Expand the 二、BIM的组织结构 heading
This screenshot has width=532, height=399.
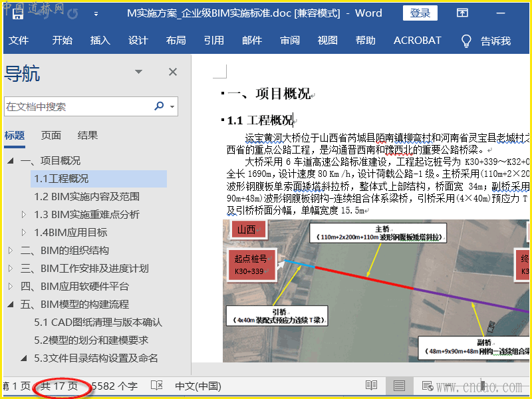tap(10, 251)
